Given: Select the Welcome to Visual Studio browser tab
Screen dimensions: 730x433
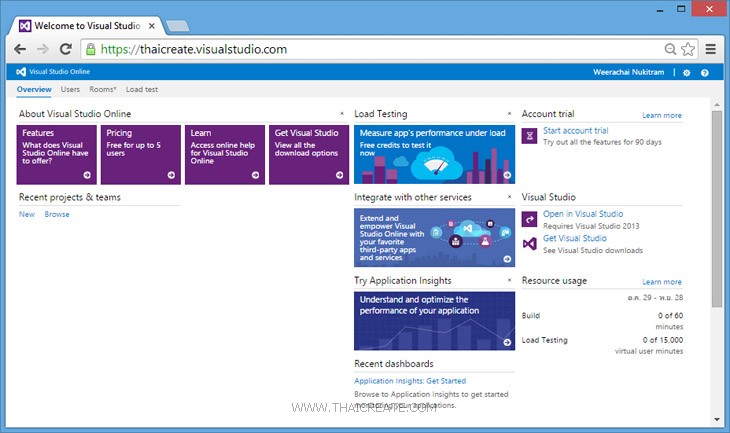Looking at the screenshot, I should coord(86,26).
